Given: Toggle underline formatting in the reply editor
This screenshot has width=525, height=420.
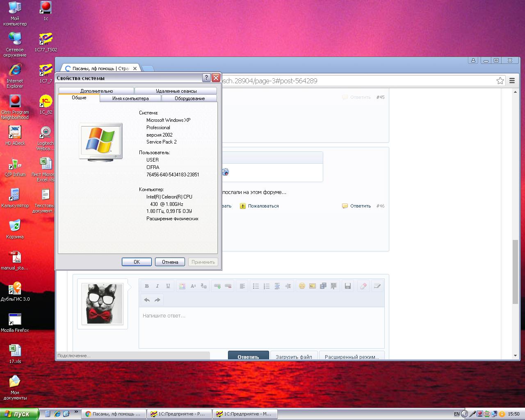Looking at the screenshot, I should 168,286.
